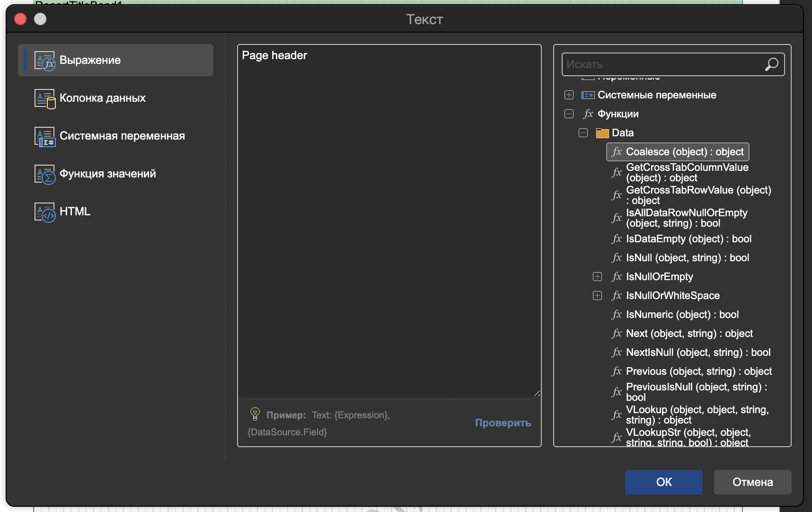Click the HTML code icon
Screen dimensions: 812x512
coord(45,212)
